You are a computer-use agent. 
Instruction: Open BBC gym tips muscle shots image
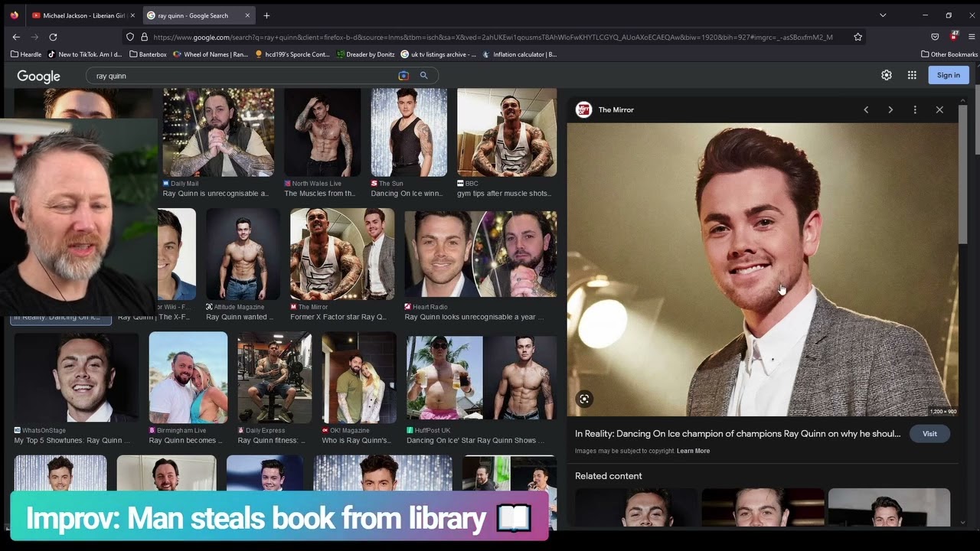(507, 132)
